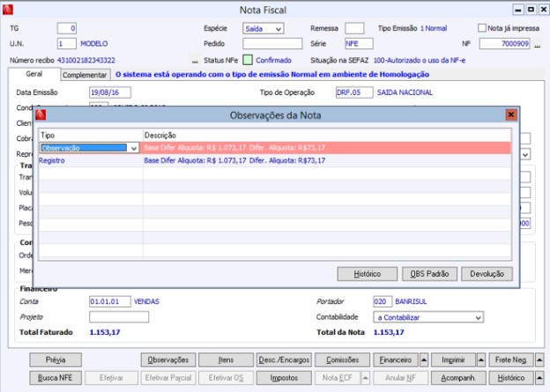
Task: Click the Efetivar button
Action: coord(112,378)
